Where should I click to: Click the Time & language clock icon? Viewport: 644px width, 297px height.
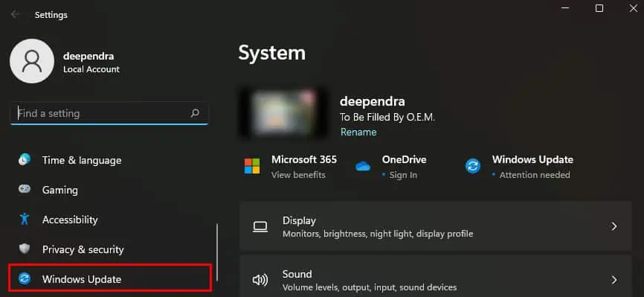(x=25, y=159)
